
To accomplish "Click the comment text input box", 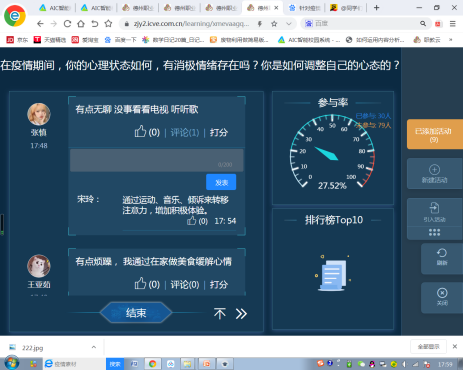I will [x=157, y=160].
